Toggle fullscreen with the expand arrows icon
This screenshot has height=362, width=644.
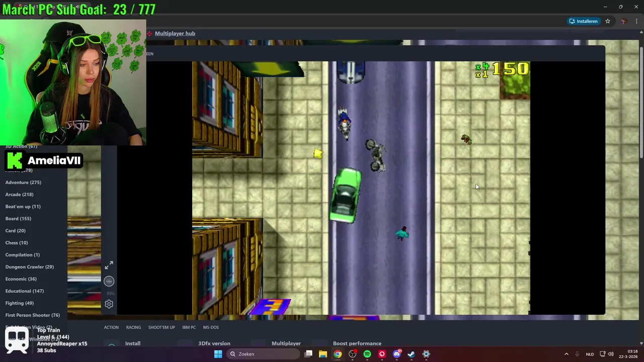tap(109, 265)
